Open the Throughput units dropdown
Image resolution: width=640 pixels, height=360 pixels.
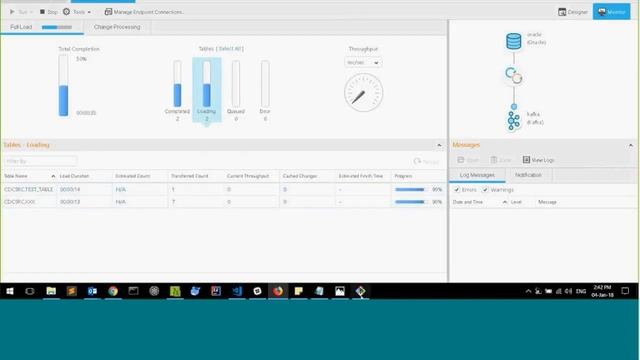tap(363, 62)
